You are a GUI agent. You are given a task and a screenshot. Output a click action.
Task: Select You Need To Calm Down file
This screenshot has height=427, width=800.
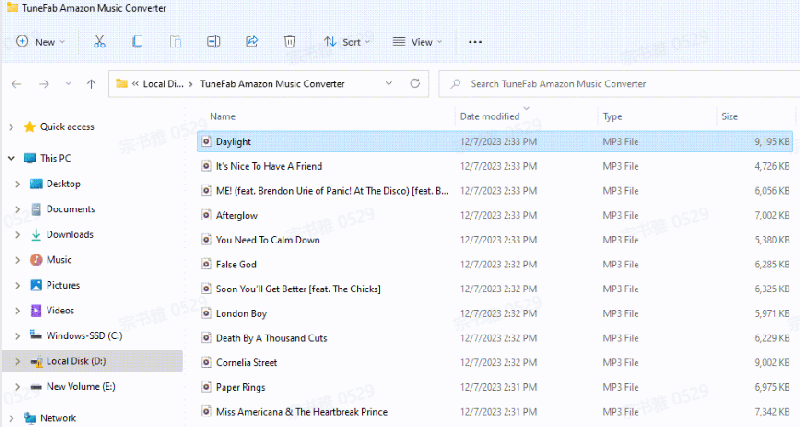coord(495,239)
